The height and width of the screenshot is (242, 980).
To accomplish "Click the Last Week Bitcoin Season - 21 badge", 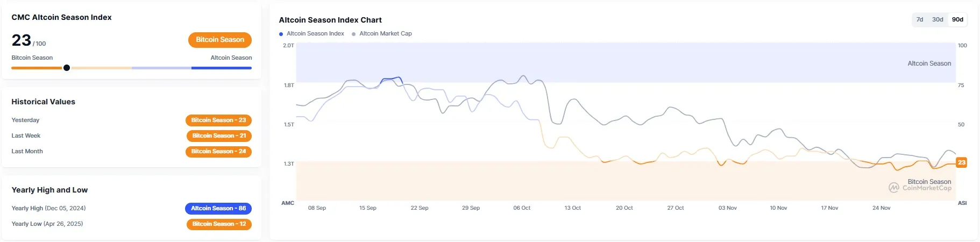I will [219, 136].
